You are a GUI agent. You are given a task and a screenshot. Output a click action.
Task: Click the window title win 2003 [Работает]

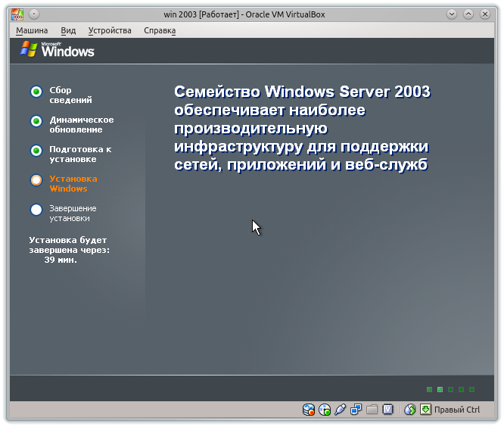point(201,14)
